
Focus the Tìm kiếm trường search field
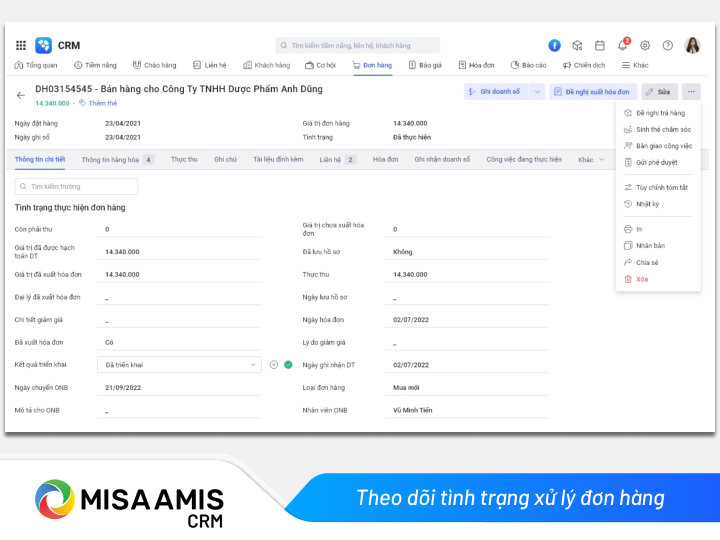point(76,186)
